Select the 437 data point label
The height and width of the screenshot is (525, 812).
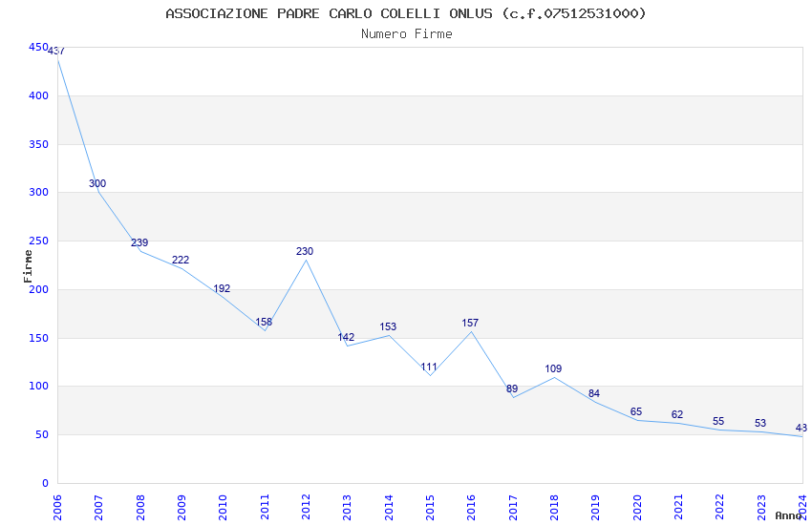tap(56, 51)
